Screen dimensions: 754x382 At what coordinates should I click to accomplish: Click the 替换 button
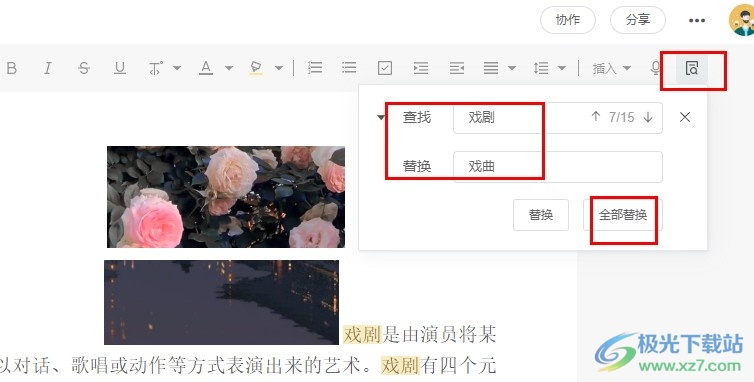coord(541,215)
